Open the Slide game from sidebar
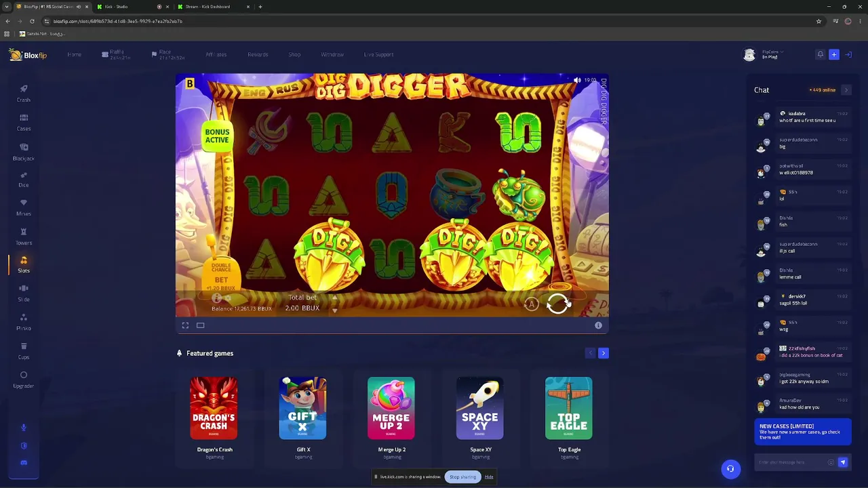The image size is (868, 488). pyautogui.click(x=24, y=293)
